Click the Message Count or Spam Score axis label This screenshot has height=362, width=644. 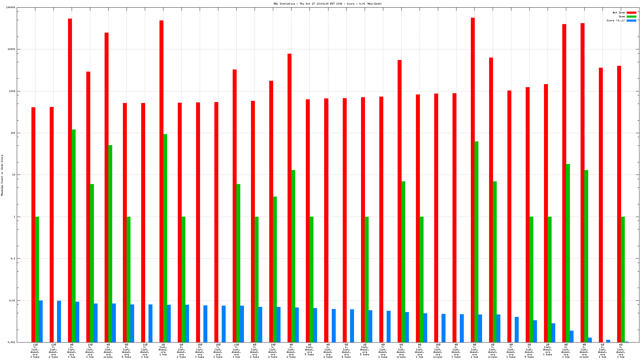point(2,175)
